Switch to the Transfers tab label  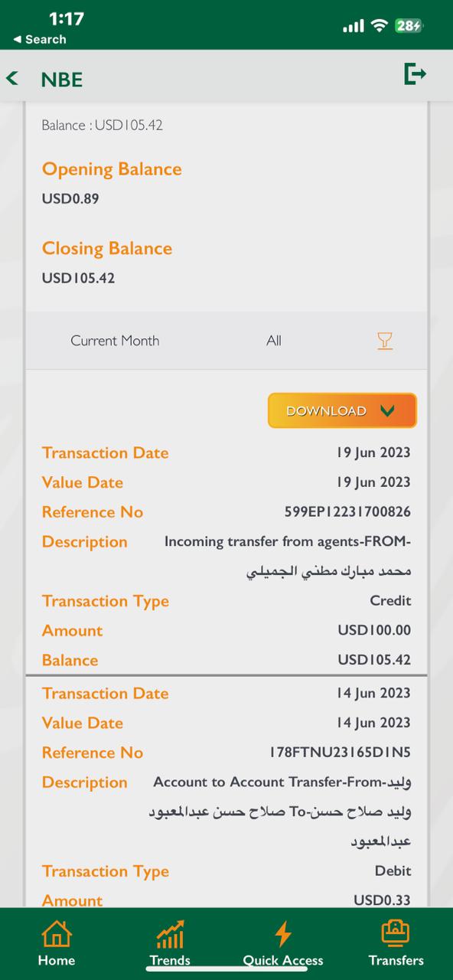coord(396,960)
